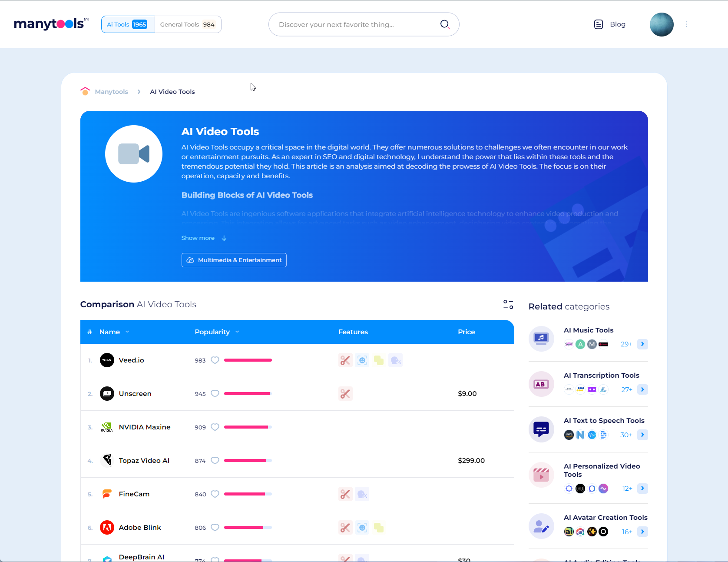728x562 pixels.
Task: Expand AI Personalized Video Tools arrow
Action: tap(642, 489)
